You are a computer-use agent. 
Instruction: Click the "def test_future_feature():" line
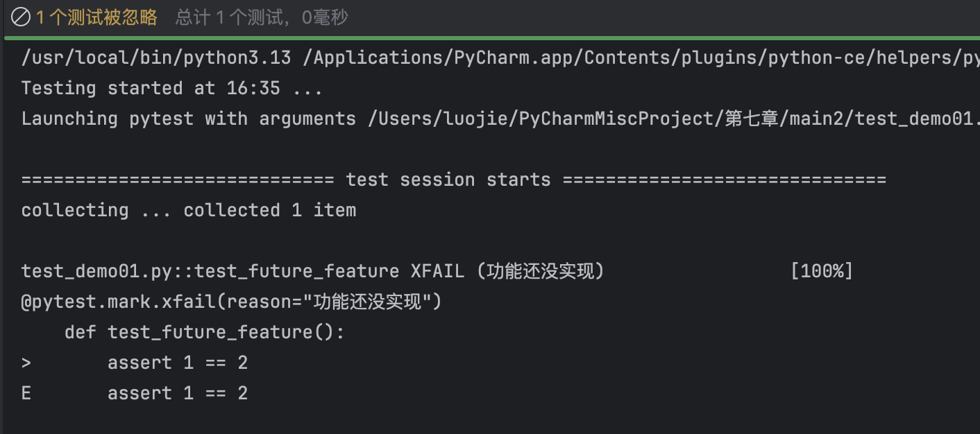(x=204, y=332)
